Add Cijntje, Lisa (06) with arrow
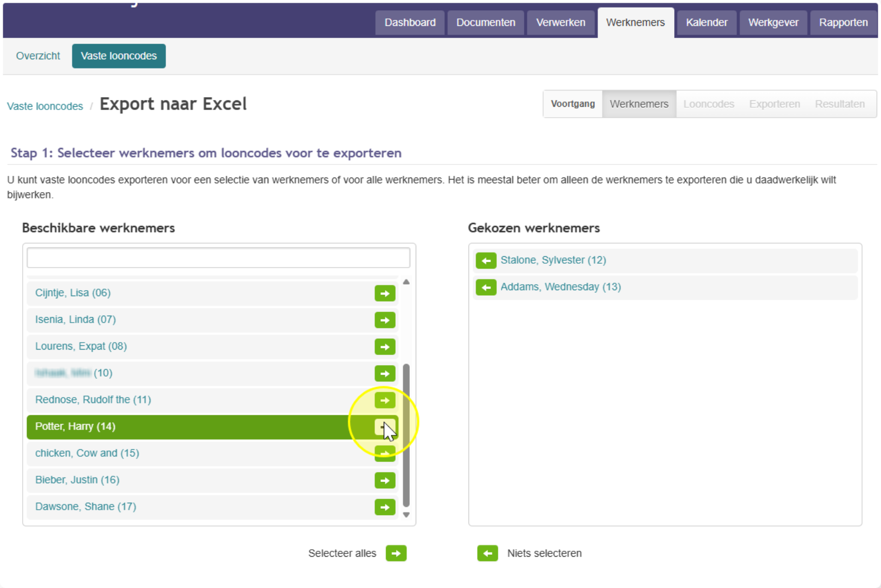 point(385,293)
